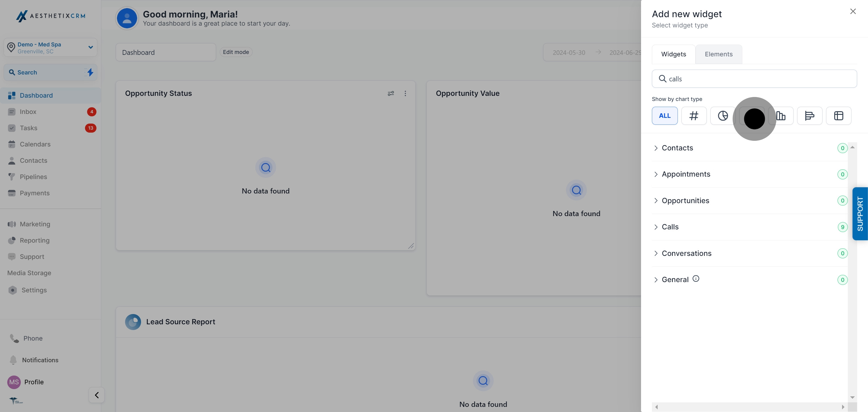Expand the Contacts widget category

(x=677, y=148)
